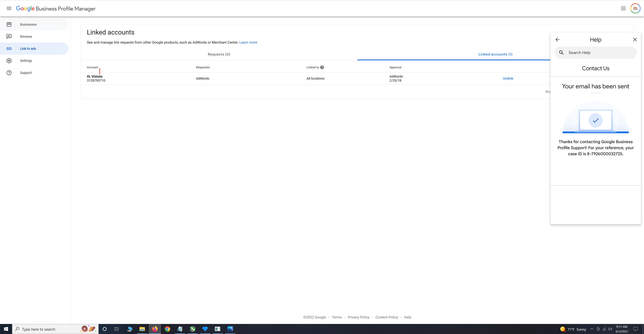Viewport: 644px width, 334px height.
Task: Click the Settings gear icon
Action: click(9, 61)
